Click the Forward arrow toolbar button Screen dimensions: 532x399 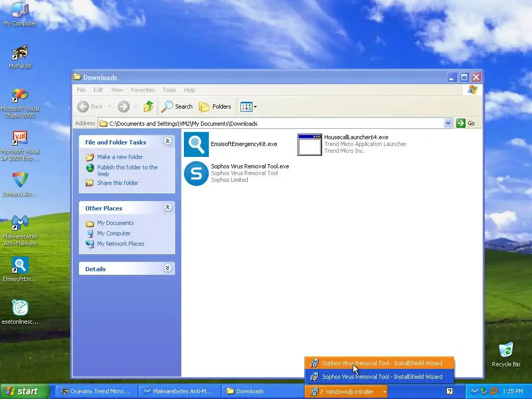[124, 107]
